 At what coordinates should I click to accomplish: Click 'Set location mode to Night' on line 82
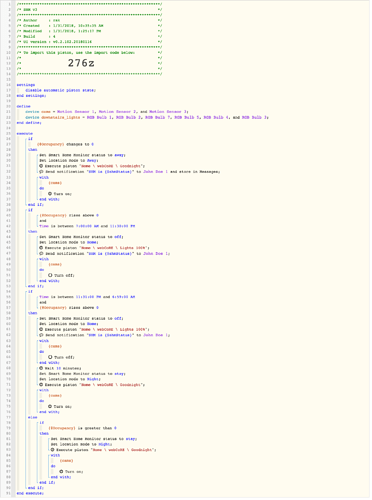81,445
